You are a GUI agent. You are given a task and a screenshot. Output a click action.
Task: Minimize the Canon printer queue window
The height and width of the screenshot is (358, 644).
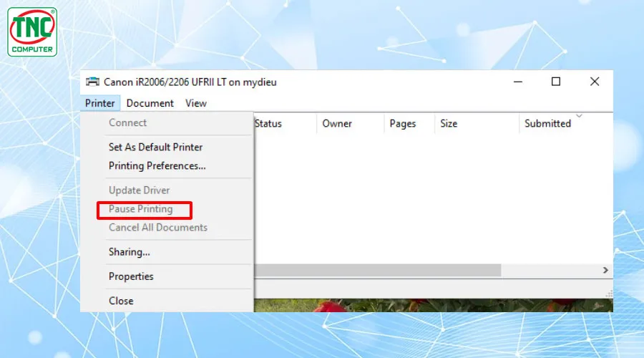[x=518, y=82]
